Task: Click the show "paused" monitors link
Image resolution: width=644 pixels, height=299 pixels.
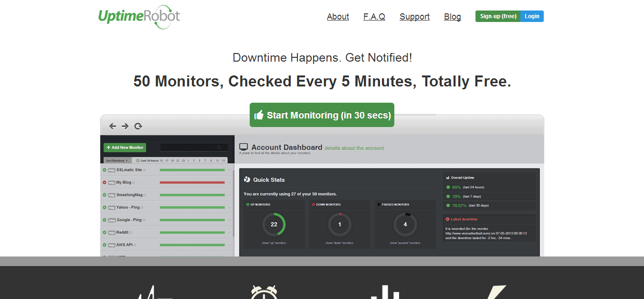Action: [x=405, y=243]
